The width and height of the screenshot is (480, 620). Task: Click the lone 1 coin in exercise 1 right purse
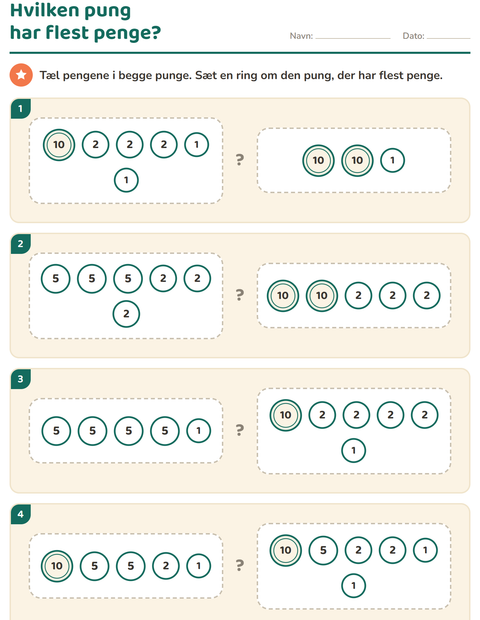[392, 160]
